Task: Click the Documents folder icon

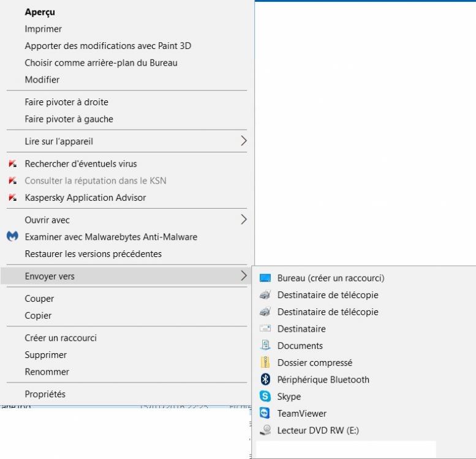Action: point(265,346)
